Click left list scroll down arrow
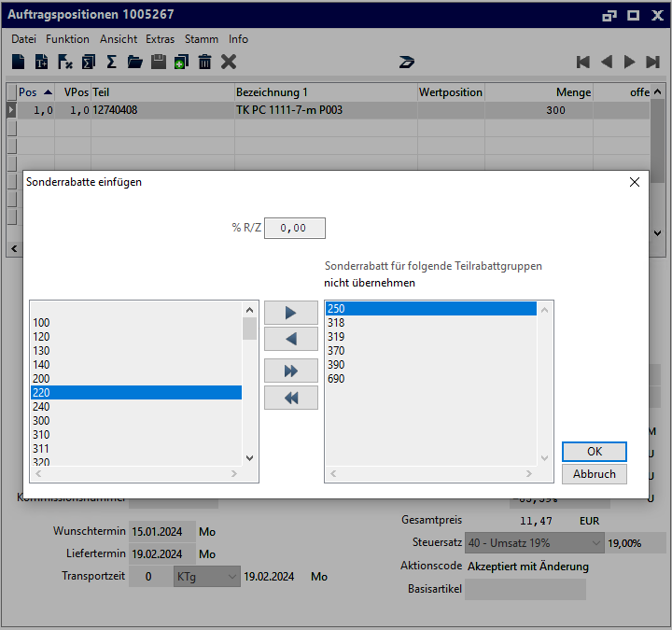 click(250, 458)
